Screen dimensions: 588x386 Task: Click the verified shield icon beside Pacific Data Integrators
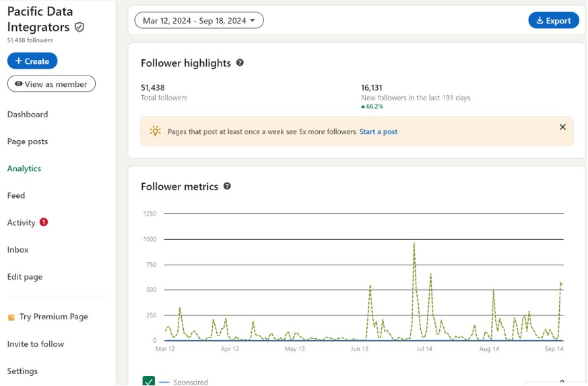click(79, 27)
